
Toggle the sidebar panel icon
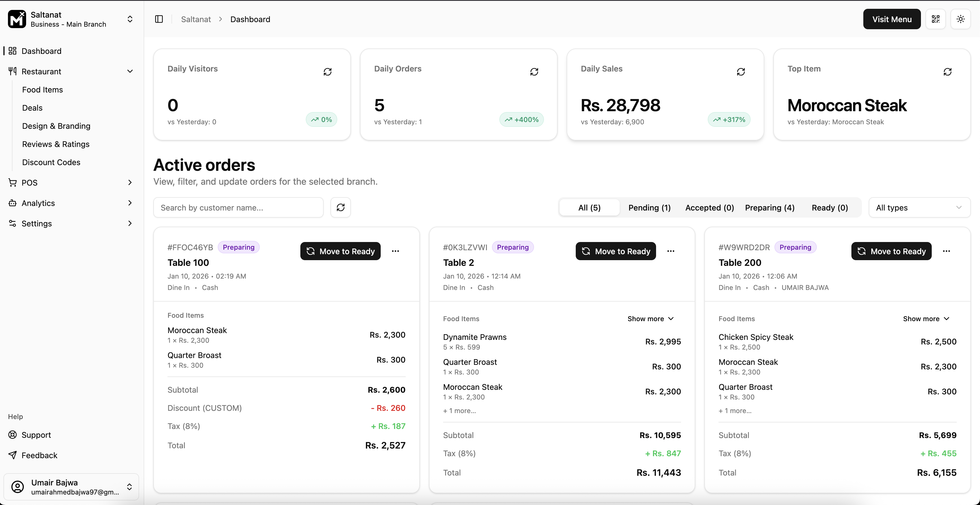[x=159, y=19]
